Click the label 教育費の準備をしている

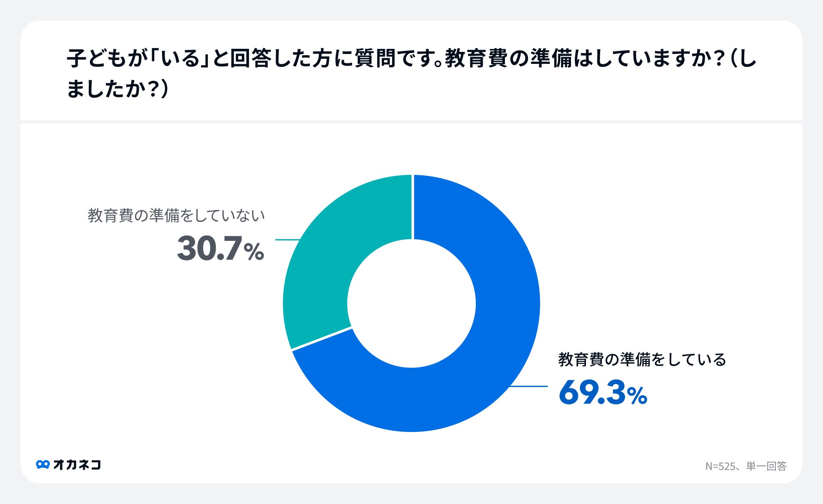[x=642, y=360]
